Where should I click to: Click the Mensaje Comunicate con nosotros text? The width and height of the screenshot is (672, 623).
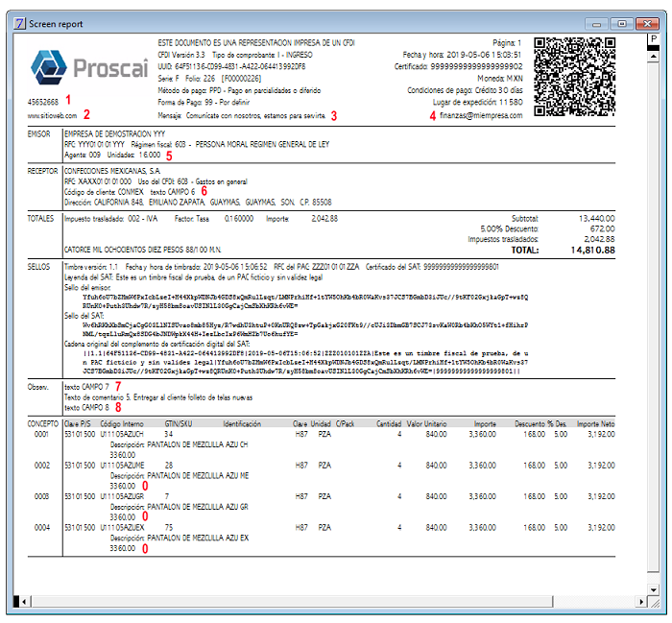[242, 116]
